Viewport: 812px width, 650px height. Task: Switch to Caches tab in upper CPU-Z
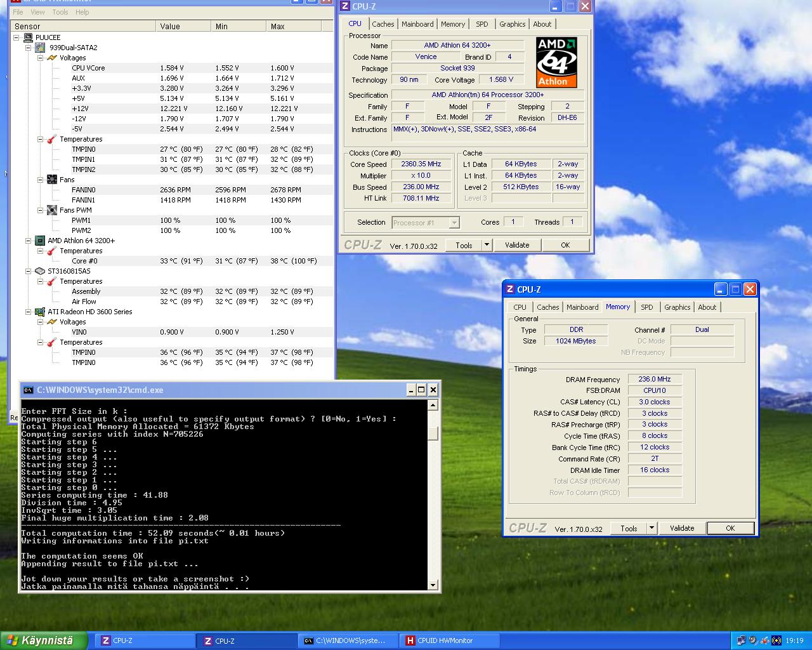[x=383, y=24]
